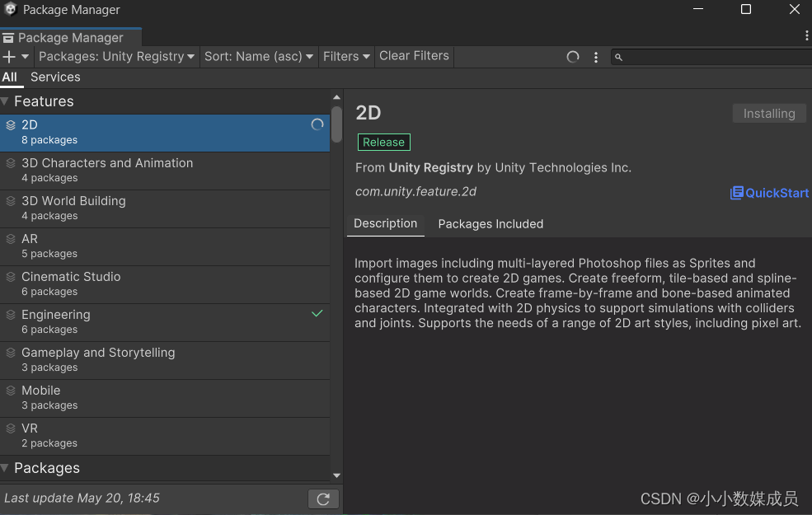Select the 3D World Building feature
This screenshot has width=812, height=515.
click(165, 208)
